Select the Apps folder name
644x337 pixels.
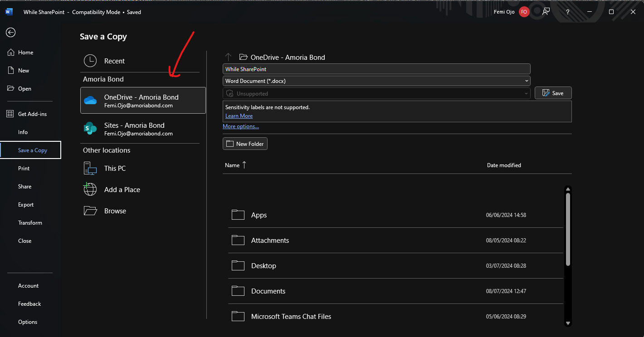(x=259, y=215)
